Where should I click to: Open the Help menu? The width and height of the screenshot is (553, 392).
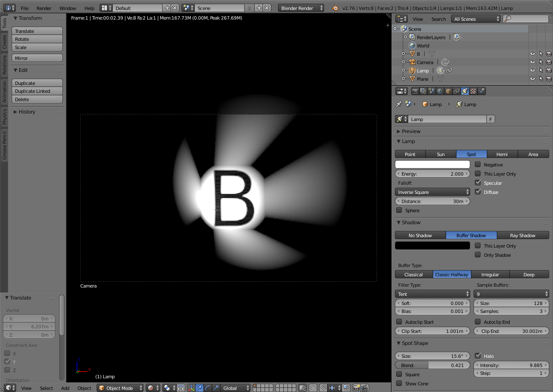(x=89, y=8)
